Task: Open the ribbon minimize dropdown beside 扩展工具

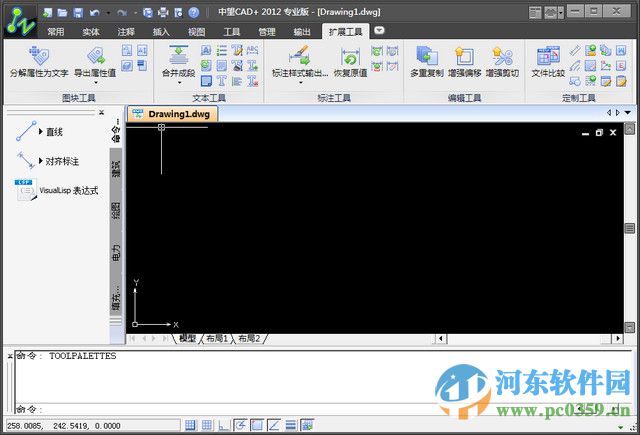Action: [379, 30]
